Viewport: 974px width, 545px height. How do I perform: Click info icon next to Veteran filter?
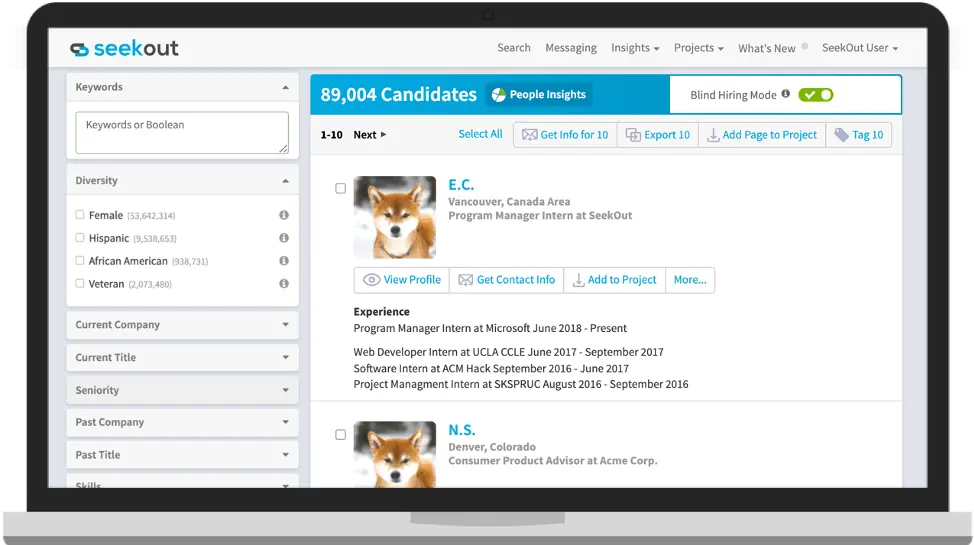(x=284, y=283)
